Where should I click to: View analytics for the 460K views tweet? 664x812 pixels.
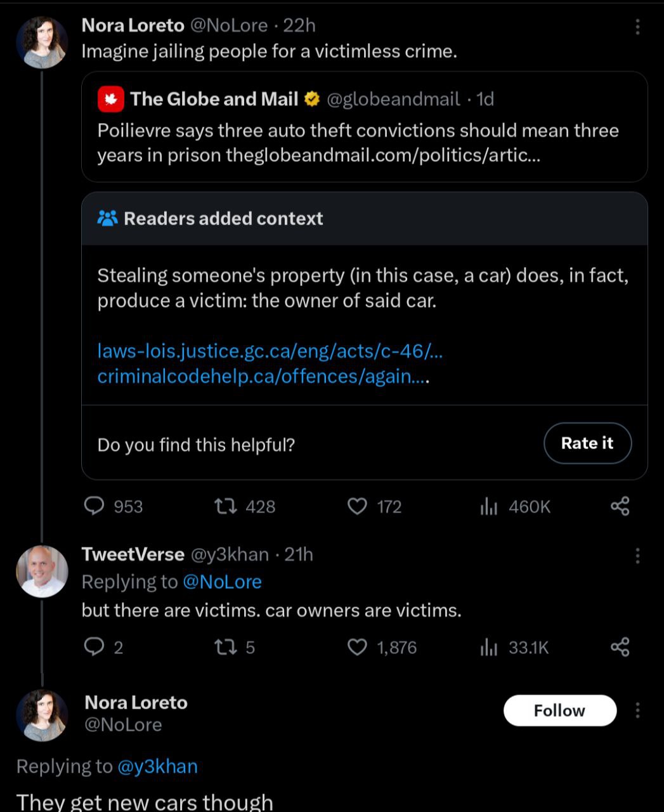pos(488,506)
